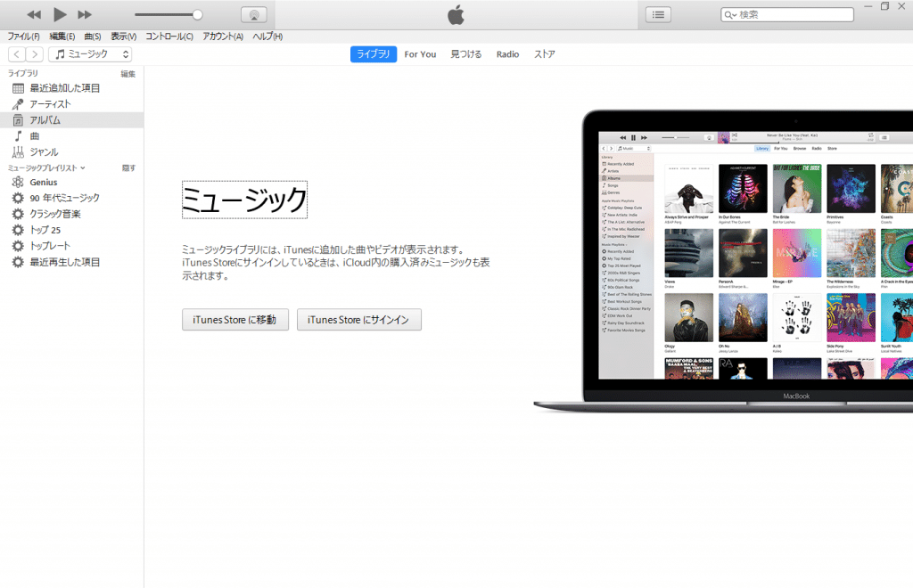Collapse the ミュージックプレイリスト section chevron
913x588 pixels.
[x=83, y=168]
